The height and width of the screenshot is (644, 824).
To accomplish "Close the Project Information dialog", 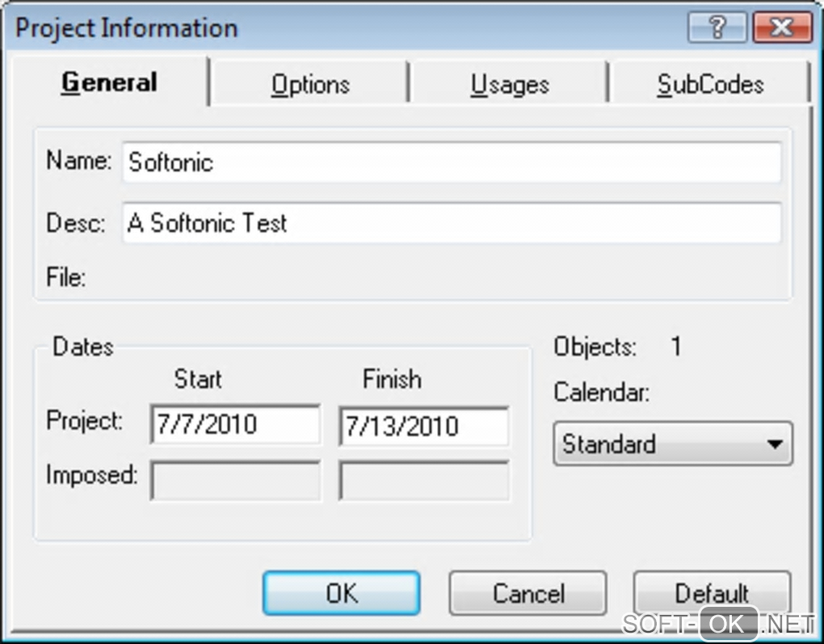I will coord(782,27).
